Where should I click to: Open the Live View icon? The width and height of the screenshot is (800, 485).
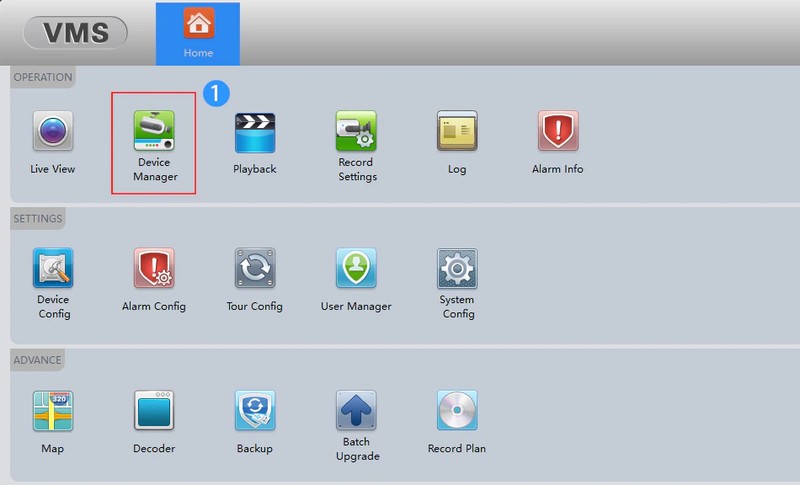click(53, 131)
